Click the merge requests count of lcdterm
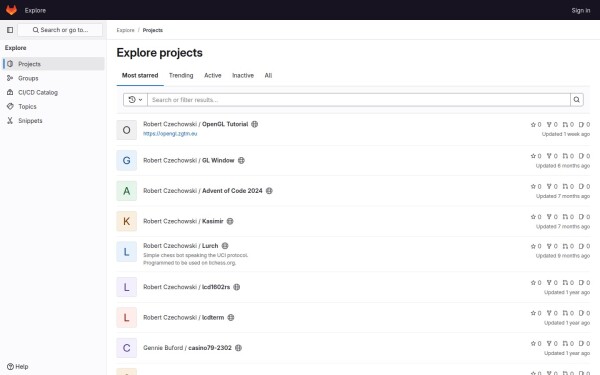Screen dimensions: 600x375 [568, 313]
